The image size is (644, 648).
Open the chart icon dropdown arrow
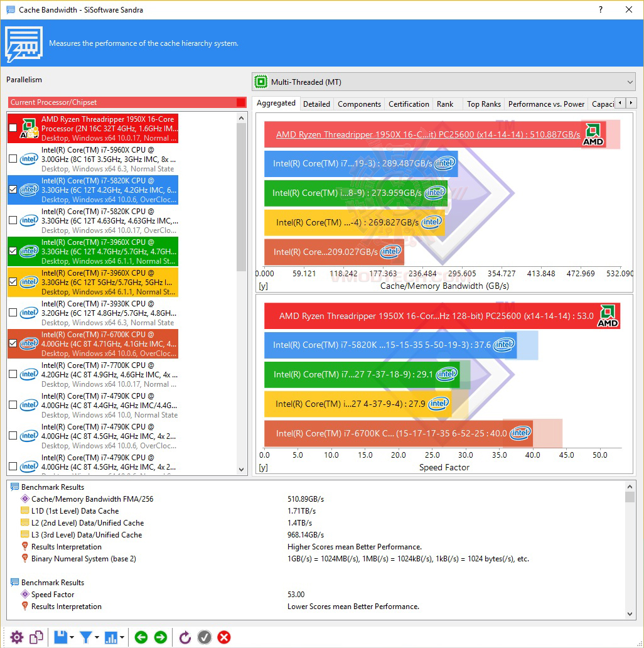pyautogui.click(x=122, y=637)
